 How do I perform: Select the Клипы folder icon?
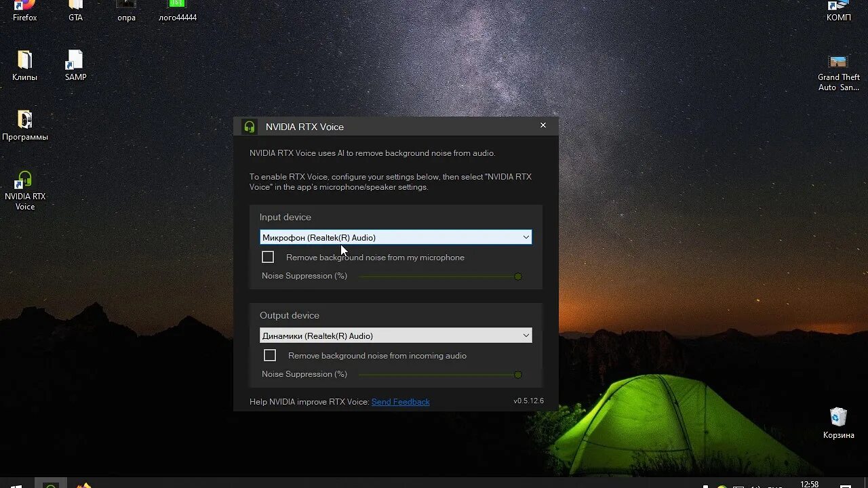pos(24,66)
